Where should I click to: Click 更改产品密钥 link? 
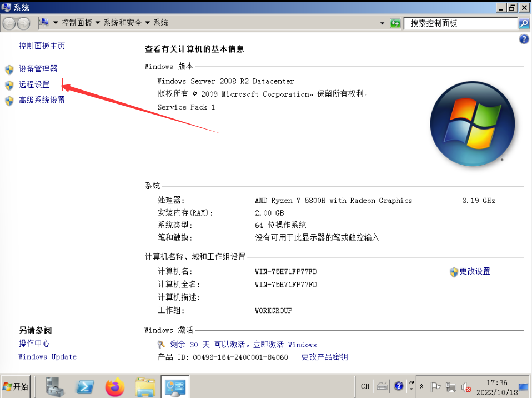coord(324,357)
